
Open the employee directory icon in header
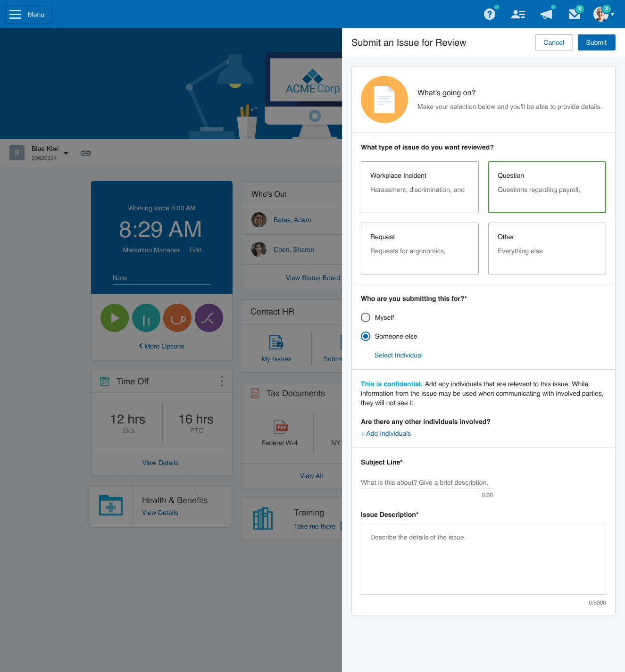coord(518,14)
